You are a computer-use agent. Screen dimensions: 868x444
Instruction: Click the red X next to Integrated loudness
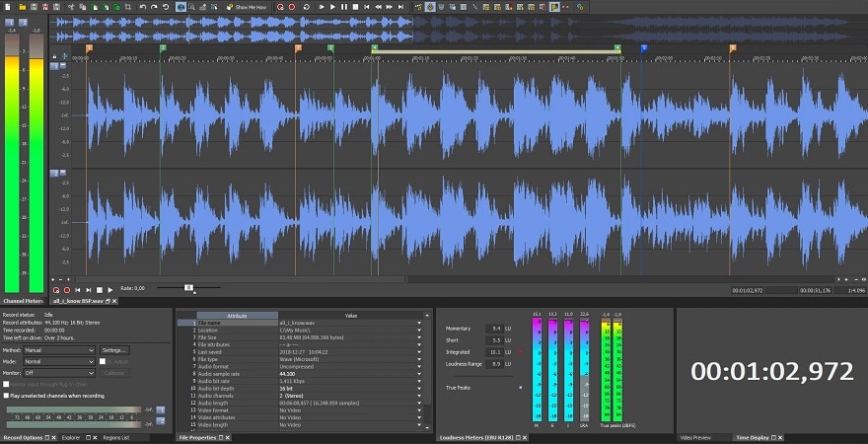[521, 352]
